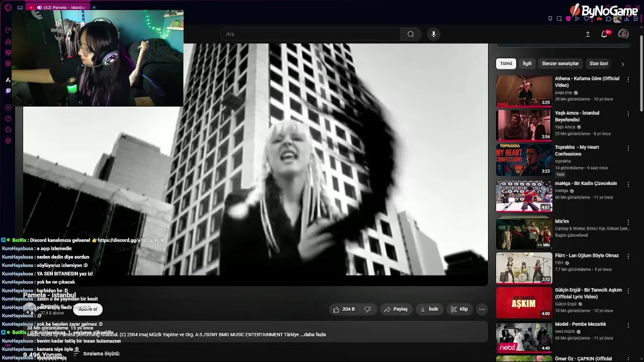
Task: Open YouTube notifications bell
Action: (x=605, y=34)
